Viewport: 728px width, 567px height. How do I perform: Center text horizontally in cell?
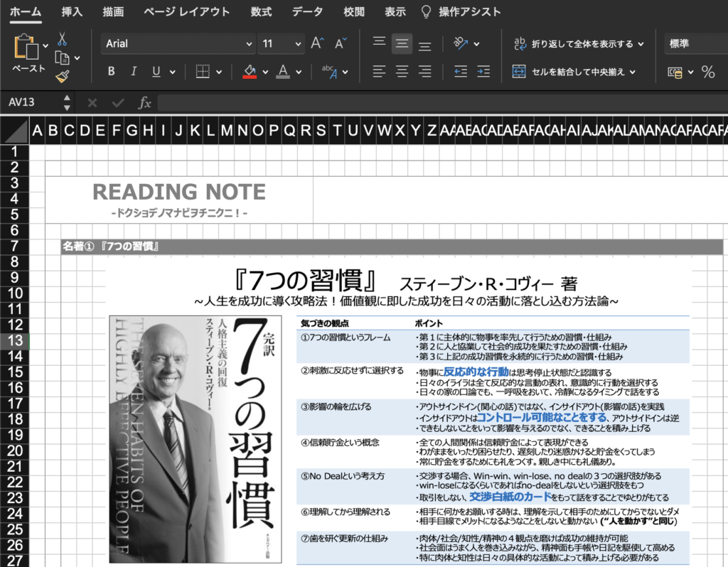click(402, 72)
